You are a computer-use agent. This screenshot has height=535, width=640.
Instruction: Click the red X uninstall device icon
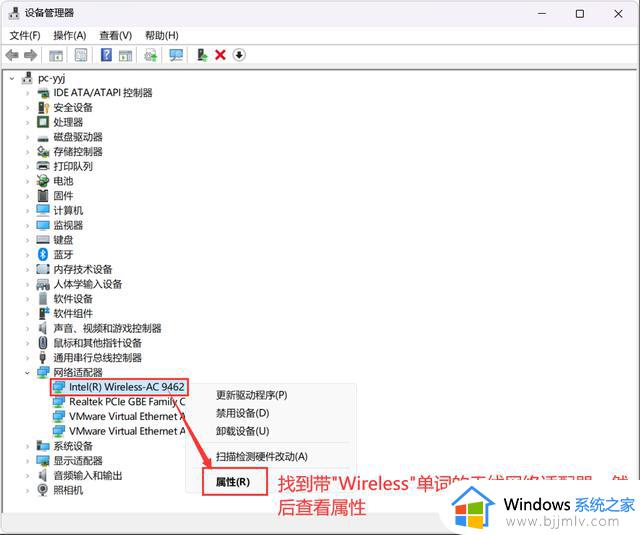(x=220, y=55)
